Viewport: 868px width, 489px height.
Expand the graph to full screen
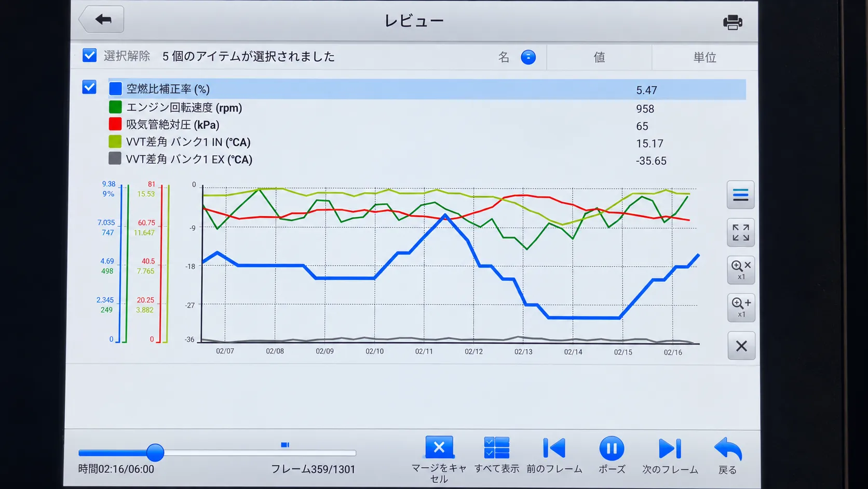[x=740, y=232]
